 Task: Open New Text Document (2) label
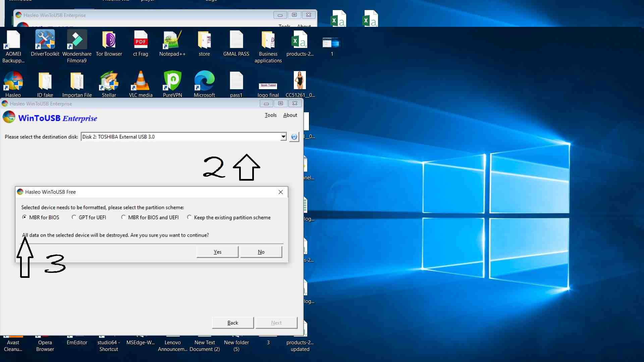click(x=205, y=346)
